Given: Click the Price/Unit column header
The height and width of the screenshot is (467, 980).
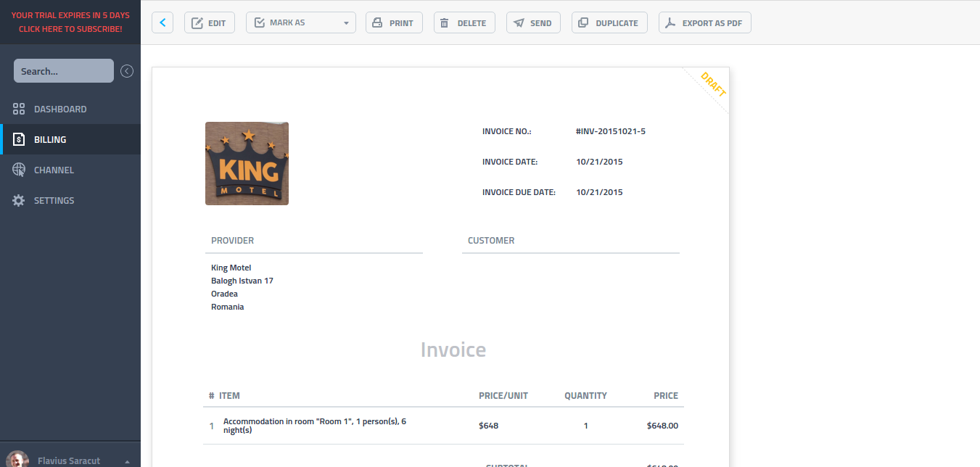Looking at the screenshot, I should click(503, 396).
